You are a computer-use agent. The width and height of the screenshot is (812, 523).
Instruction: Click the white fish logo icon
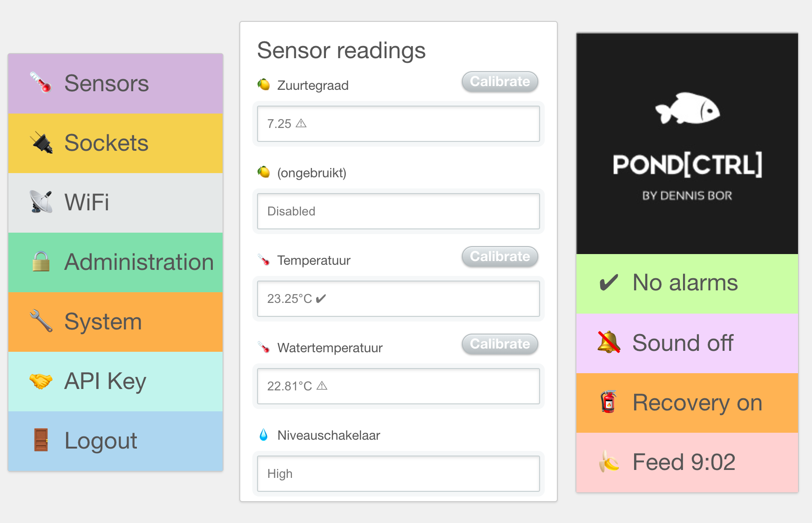(x=687, y=108)
